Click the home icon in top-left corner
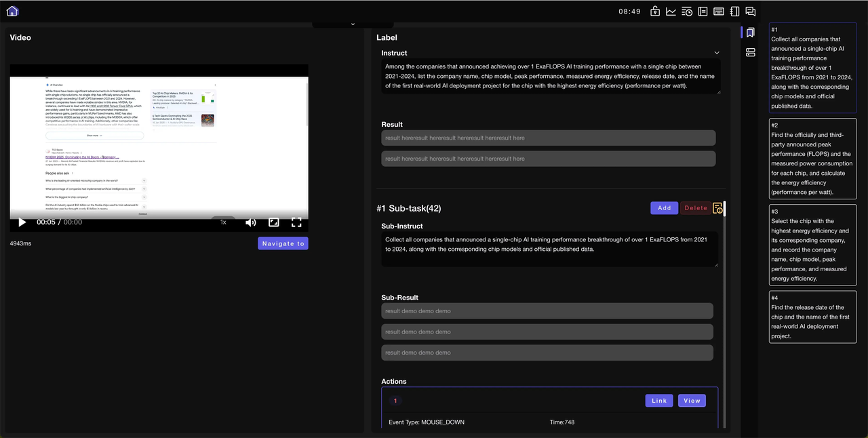 click(x=12, y=11)
